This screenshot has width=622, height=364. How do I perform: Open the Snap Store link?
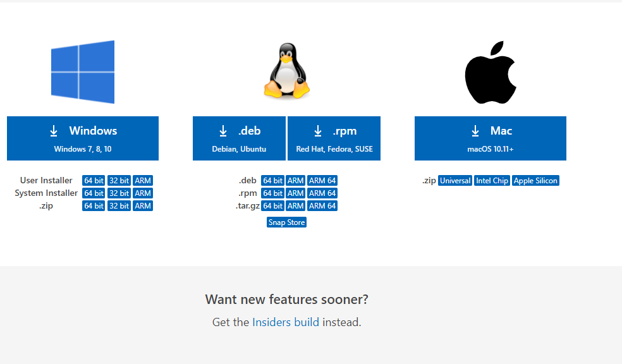click(286, 222)
